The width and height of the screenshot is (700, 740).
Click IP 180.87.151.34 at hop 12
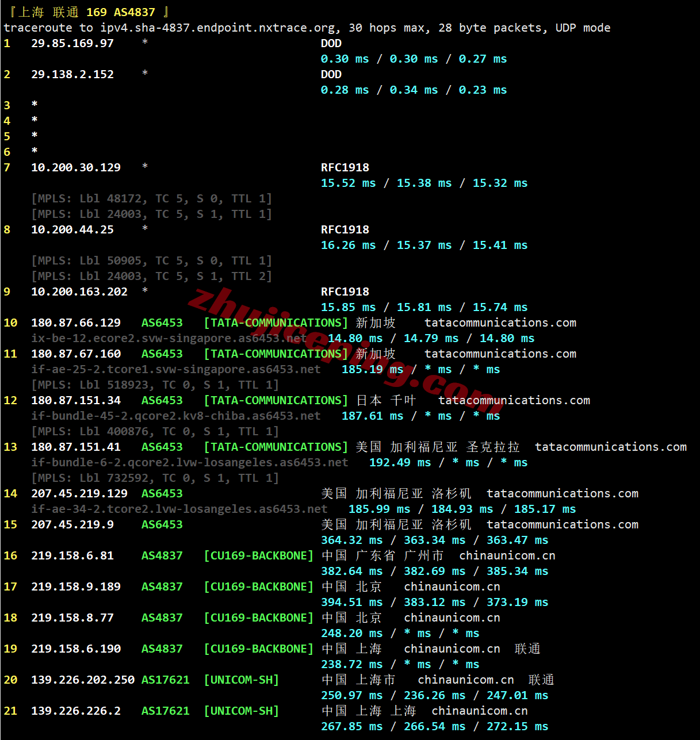76,400
